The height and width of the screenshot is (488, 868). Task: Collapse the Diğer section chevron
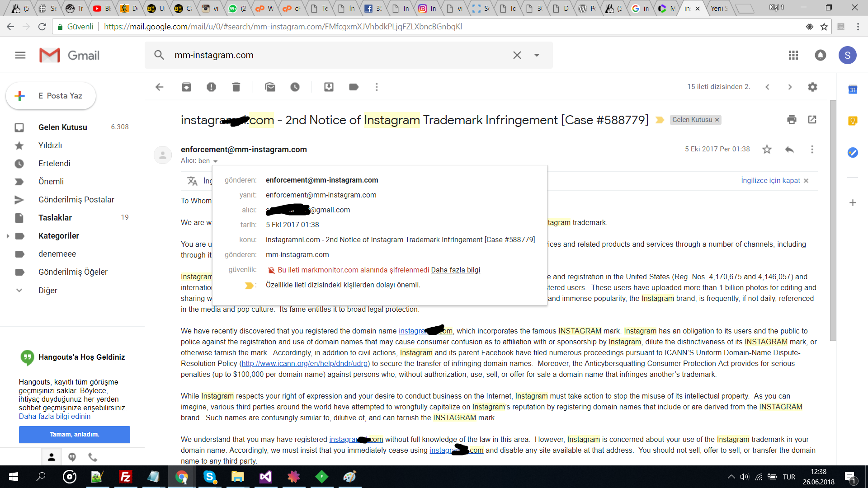(x=19, y=291)
